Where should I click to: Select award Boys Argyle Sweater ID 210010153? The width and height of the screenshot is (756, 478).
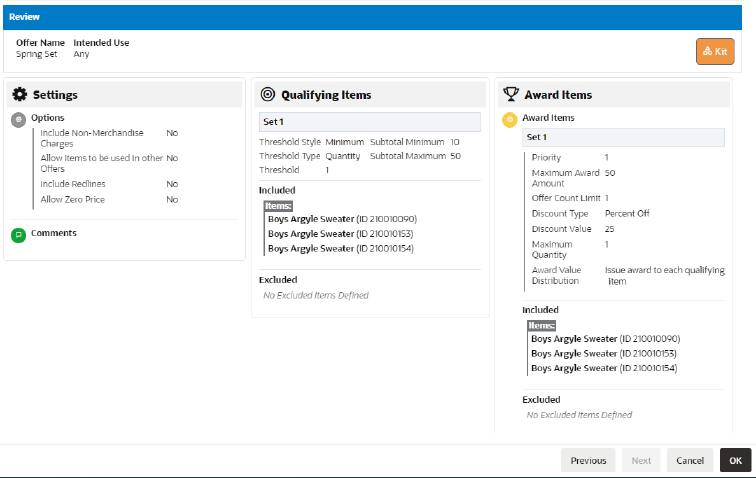click(x=604, y=354)
